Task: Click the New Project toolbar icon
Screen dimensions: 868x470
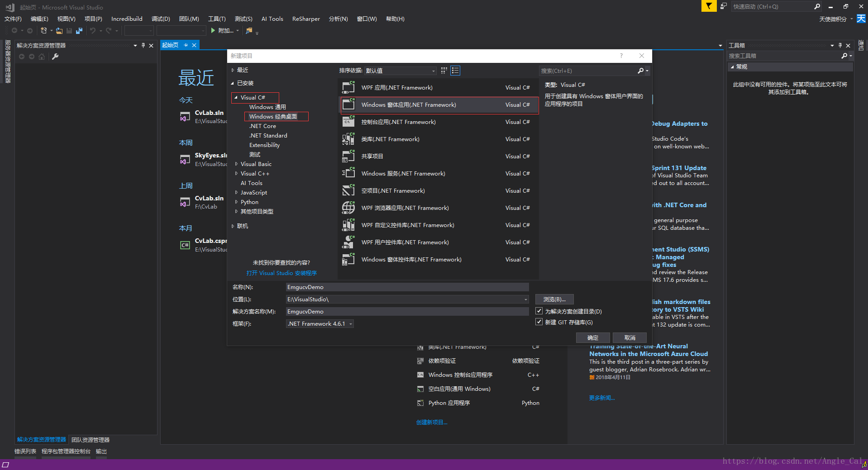Action: (44, 30)
